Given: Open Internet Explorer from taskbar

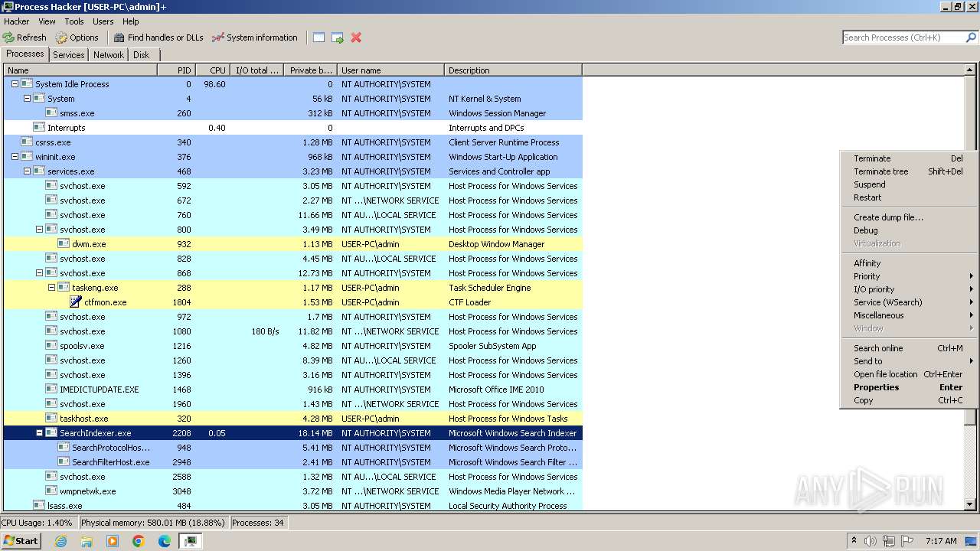Looking at the screenshot, I should pos(61,541).
